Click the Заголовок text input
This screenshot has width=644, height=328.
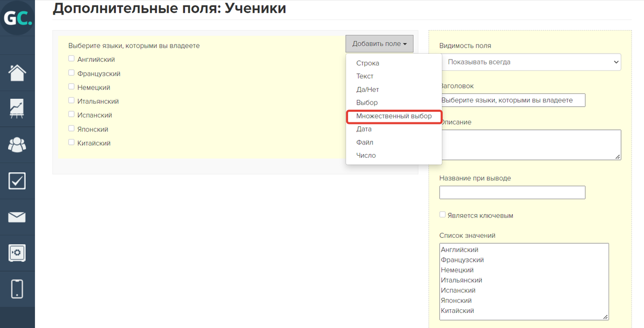(x=512, y=100)
